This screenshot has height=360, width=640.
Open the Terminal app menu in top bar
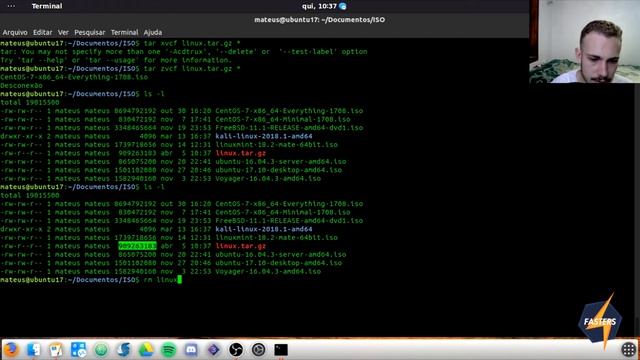[47, 6]
